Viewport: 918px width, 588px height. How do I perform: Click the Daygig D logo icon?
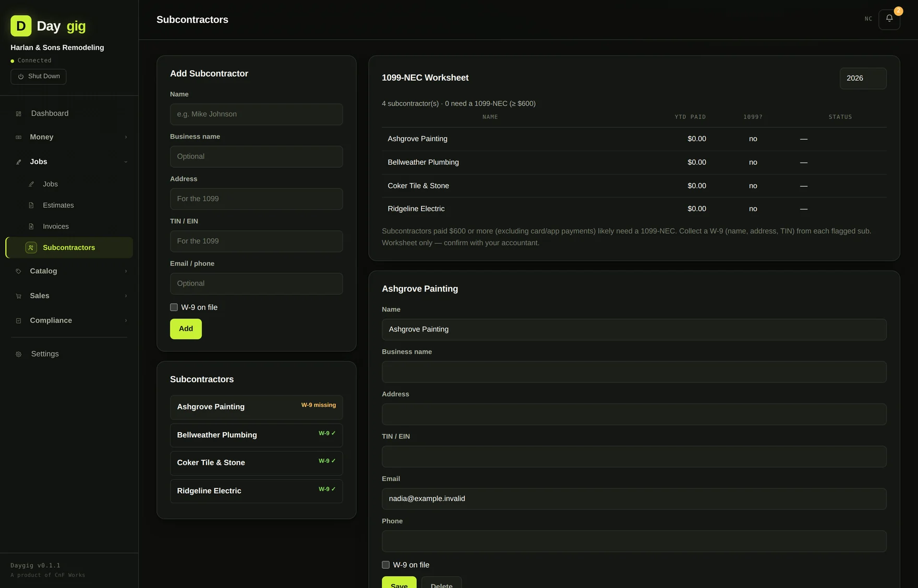click(x=21, y=26)
